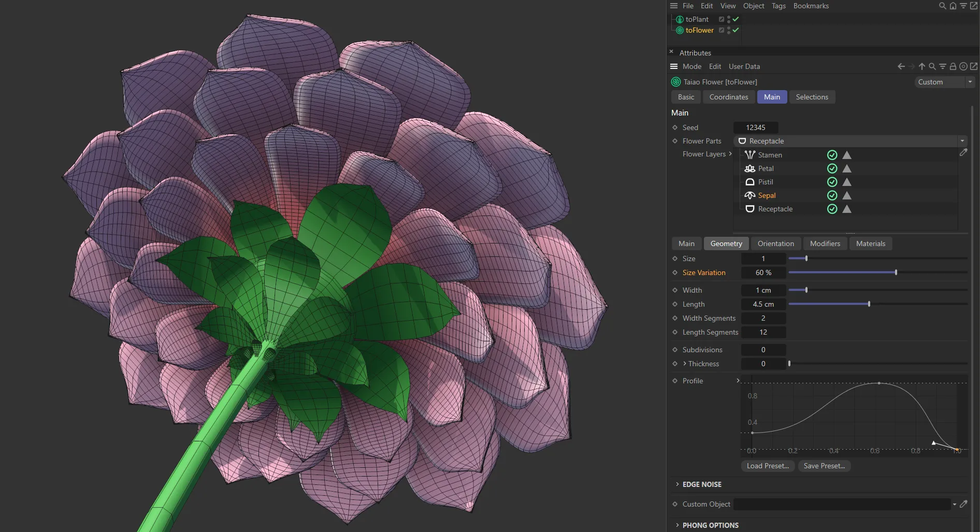Toggle the Sepal layer's green enable circle
980x532 pixels.
[832, 195]
